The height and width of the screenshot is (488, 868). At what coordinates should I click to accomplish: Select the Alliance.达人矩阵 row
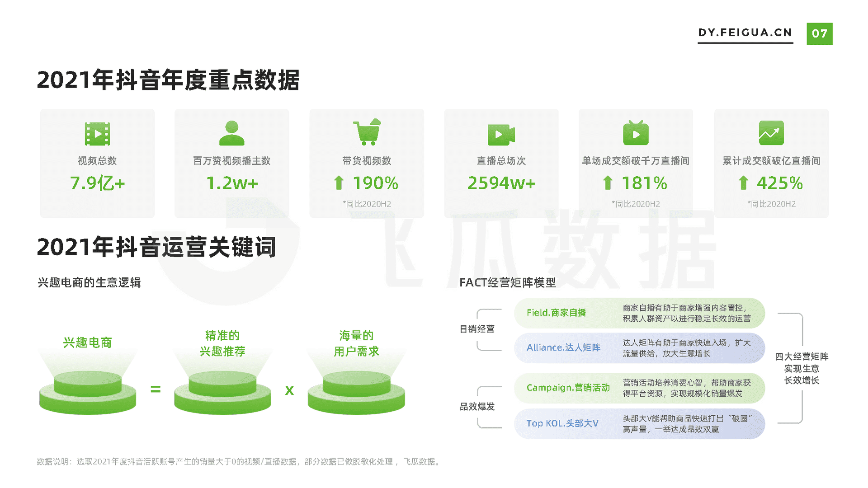click(x=639, y=348)
